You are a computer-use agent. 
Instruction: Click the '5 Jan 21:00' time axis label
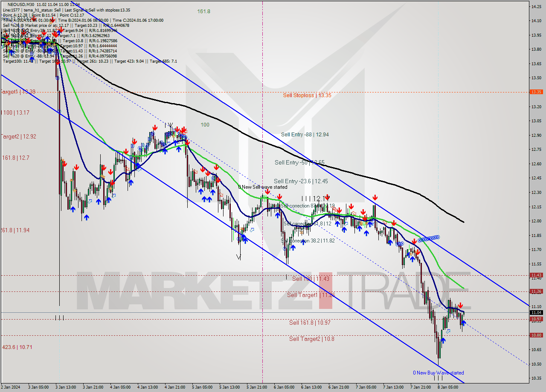click(x=256, y=387)
